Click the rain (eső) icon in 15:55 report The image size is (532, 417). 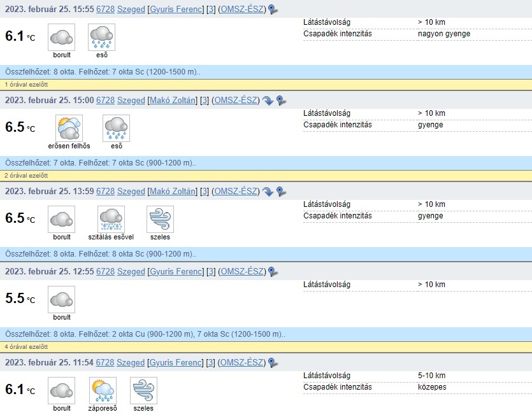pos(102,38)
